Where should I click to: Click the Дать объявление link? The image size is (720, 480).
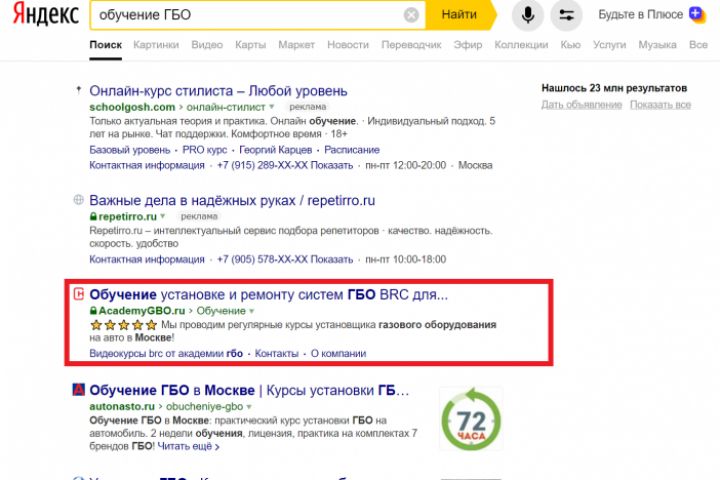(x=581, y=105)
